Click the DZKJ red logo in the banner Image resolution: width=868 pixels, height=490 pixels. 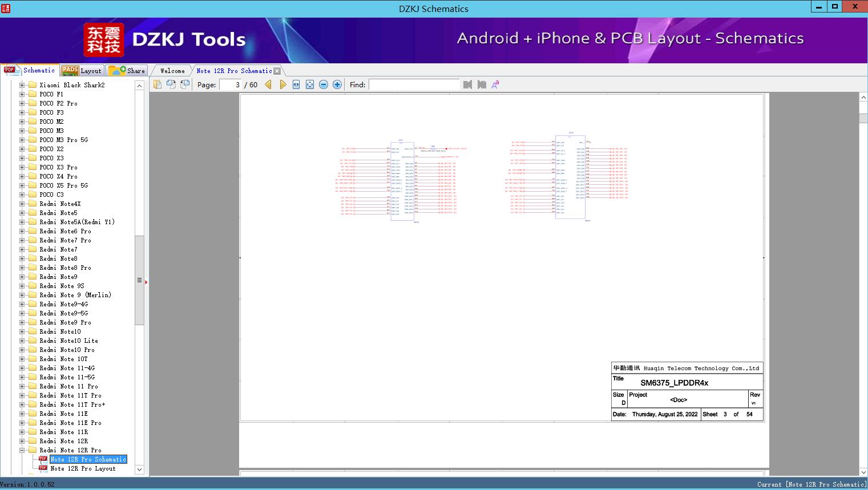point(103,39)
